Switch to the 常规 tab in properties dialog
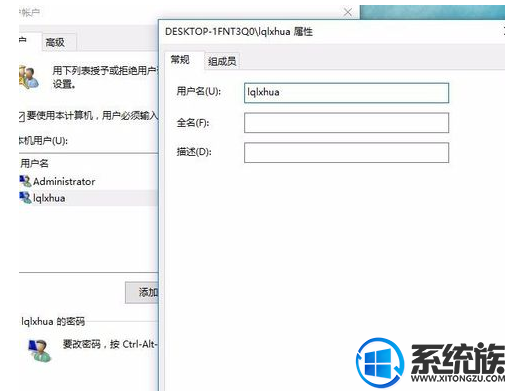Image resolution: width=505 pixels, height=391 pixels. pos(180,60)
